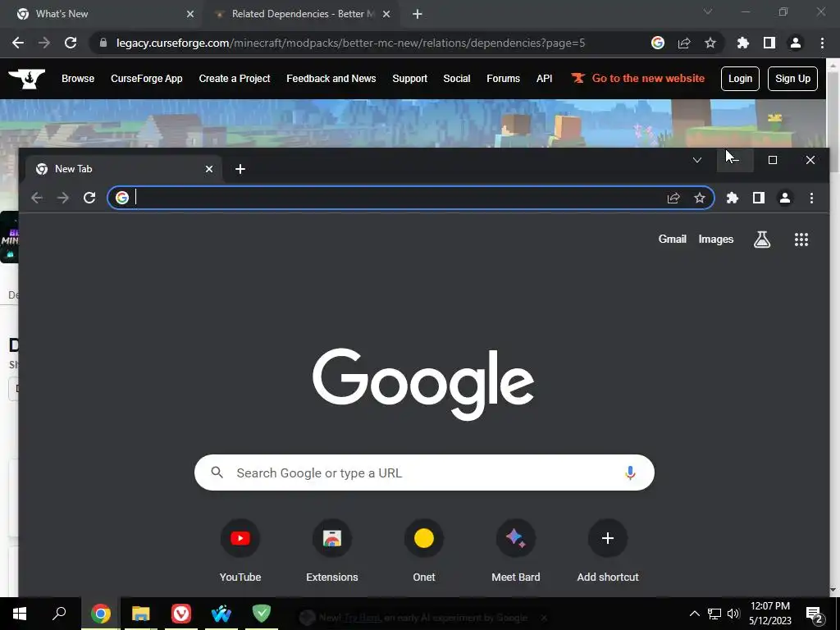840x630 pixels.
Task: Click back arrow in New Tab window
Action: 36,198
